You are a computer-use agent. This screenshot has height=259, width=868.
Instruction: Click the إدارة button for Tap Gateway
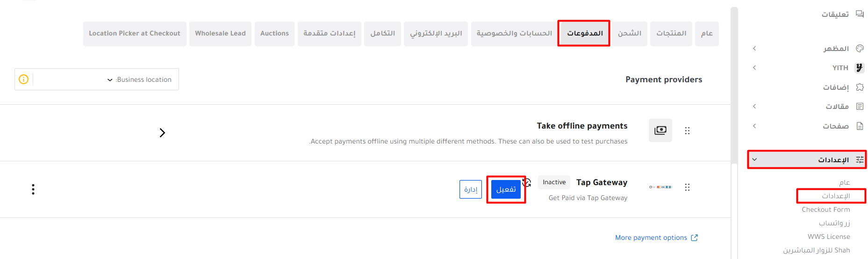tap(470, 189)
